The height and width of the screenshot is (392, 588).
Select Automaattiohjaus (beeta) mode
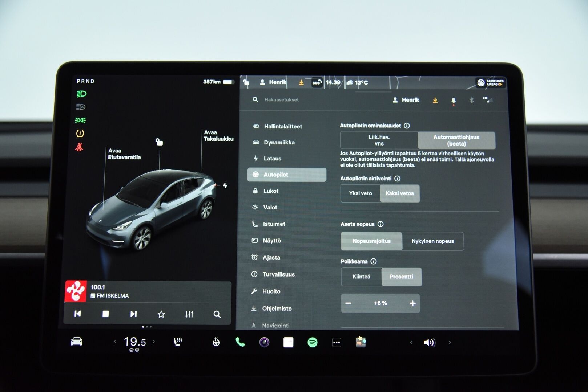(x=456, y=140)
